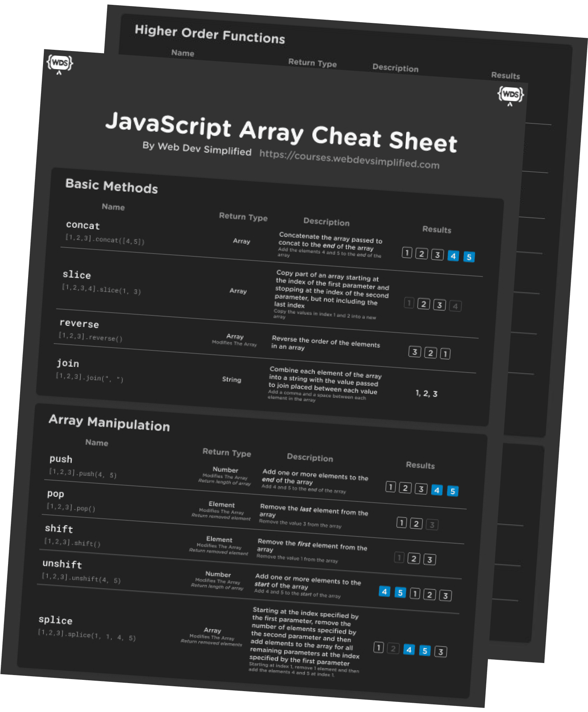Click the 3 box in reverse results

(415, 352)
